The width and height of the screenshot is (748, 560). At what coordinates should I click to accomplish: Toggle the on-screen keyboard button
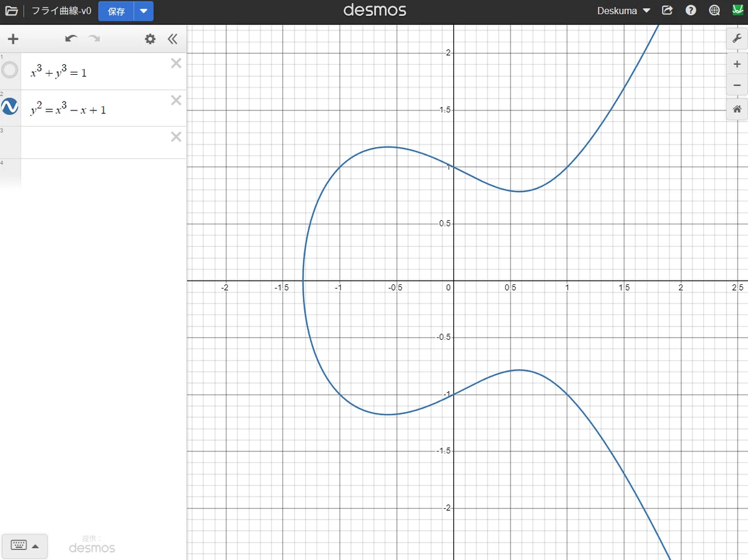click(25, 546)
